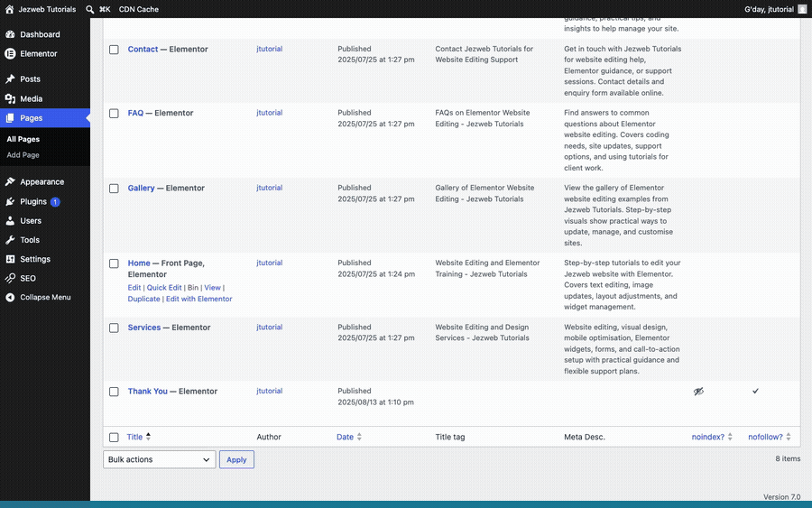Screen dimensions: 812x508
Task: Click the SEO icon in sidebar
Action: tap(10, 278)
